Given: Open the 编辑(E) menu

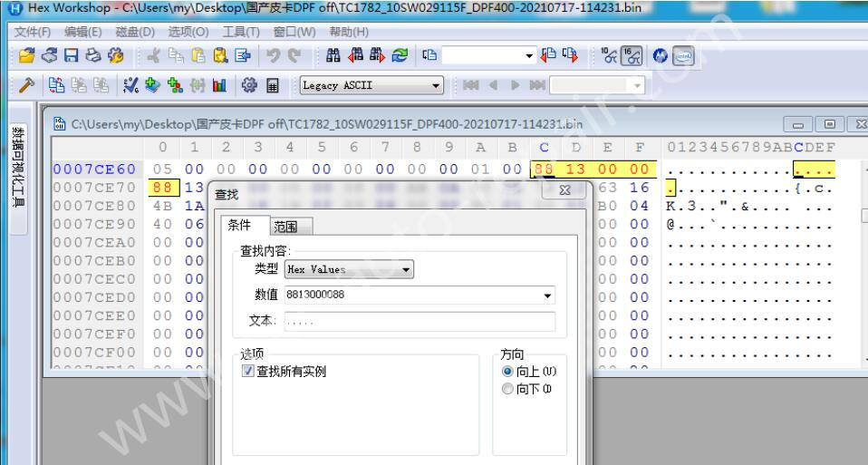Looking at the screenshot, I should [85, 32].
